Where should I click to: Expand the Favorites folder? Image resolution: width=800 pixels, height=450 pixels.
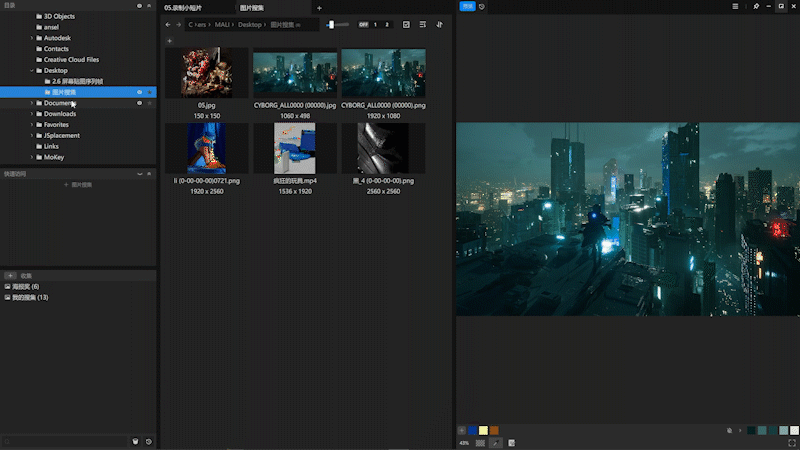32,124
